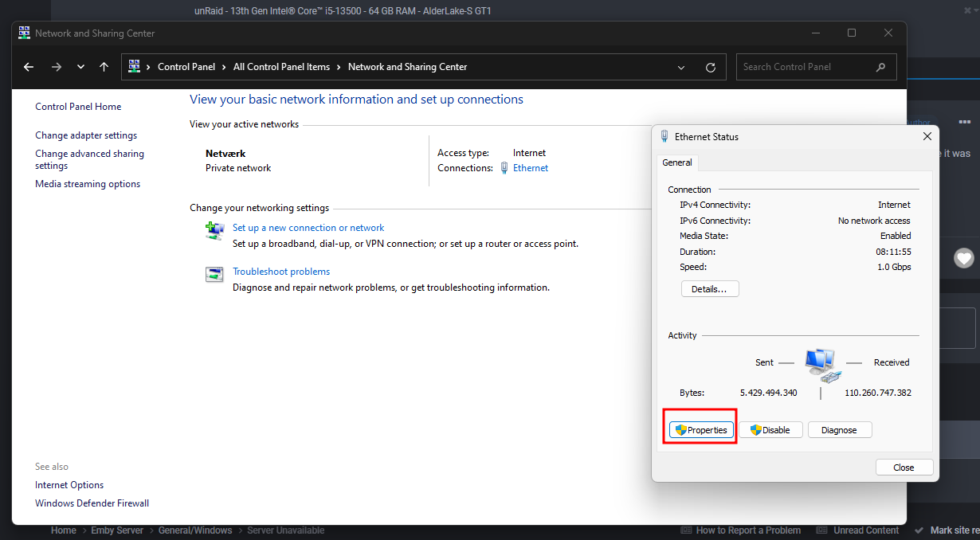Select the General tab in Ethernet Status
The width and height of the screenshot is (980, 540).
coord(677,162)
